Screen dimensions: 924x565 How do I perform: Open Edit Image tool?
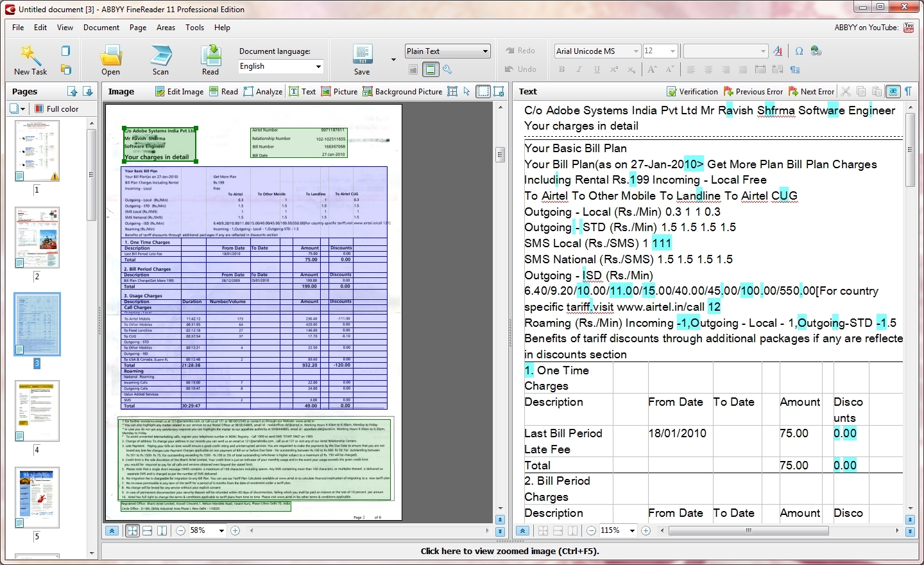click(179, 92)
